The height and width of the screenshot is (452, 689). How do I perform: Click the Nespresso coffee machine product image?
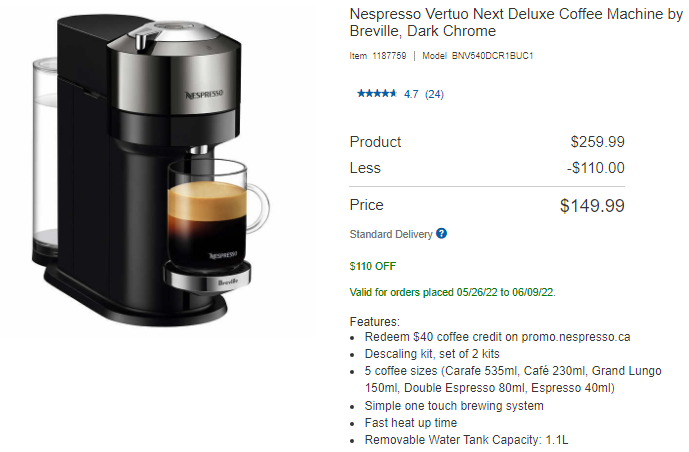pos(150,170)
